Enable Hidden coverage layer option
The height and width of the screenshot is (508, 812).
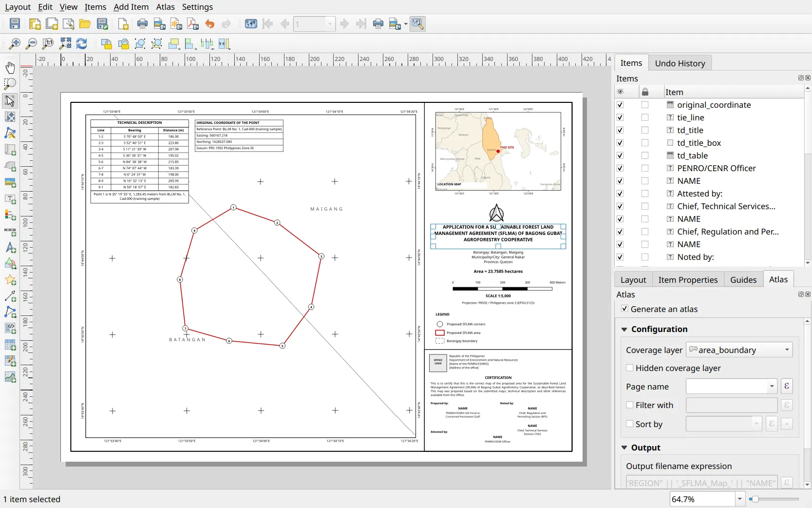(630, 368)
